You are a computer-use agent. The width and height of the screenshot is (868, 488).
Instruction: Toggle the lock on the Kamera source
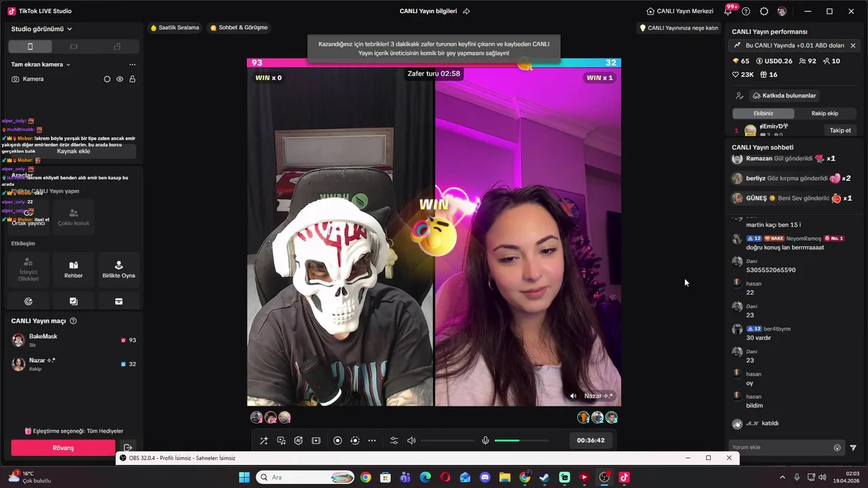(132, 79)
